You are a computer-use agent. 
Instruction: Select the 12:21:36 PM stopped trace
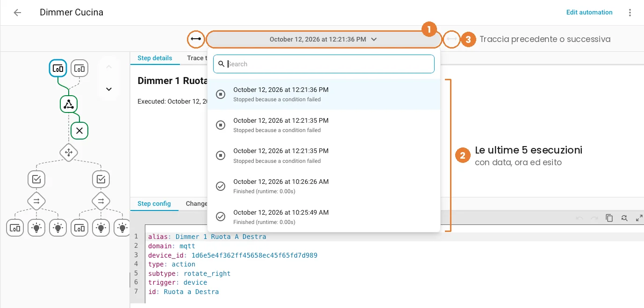[x=324, y=94]
